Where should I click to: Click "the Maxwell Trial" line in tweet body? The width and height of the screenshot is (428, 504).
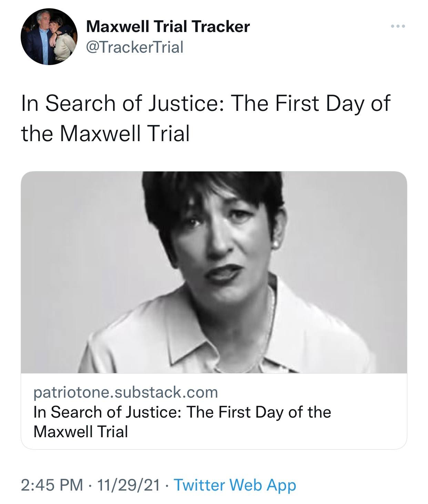click(105, 134)
